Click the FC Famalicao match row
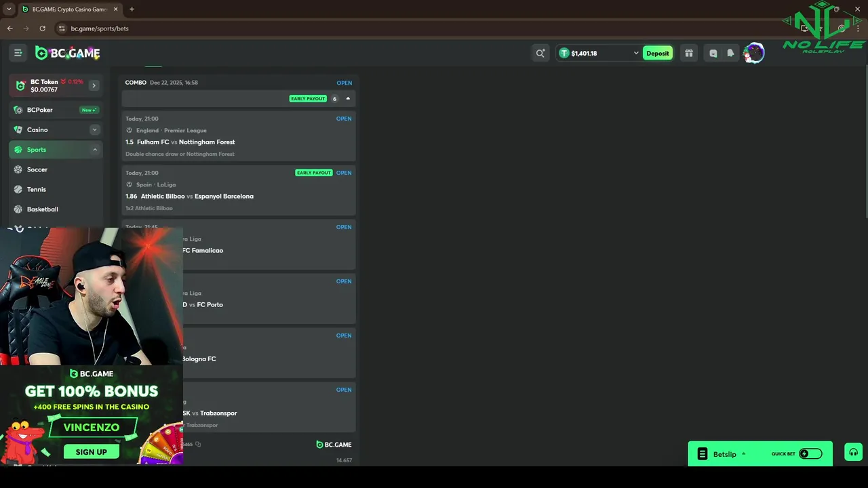 [x=239, y=245]
